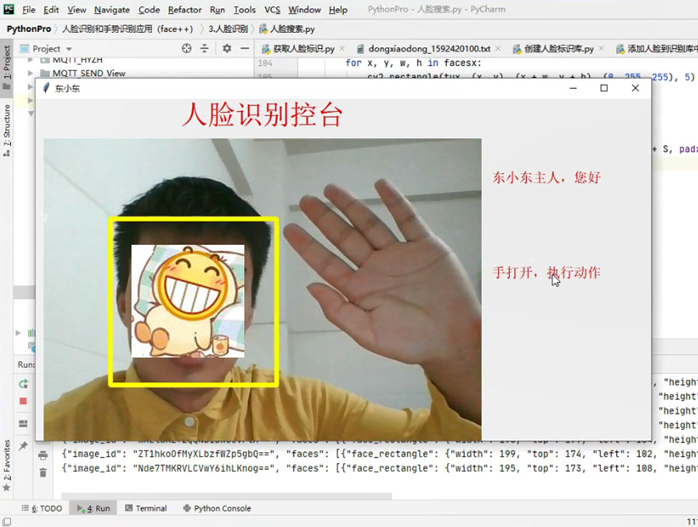The height and width of the screenshot is (527, 698).
Task: Toggle the 1: Project tool window
Action: coord(7,67)
